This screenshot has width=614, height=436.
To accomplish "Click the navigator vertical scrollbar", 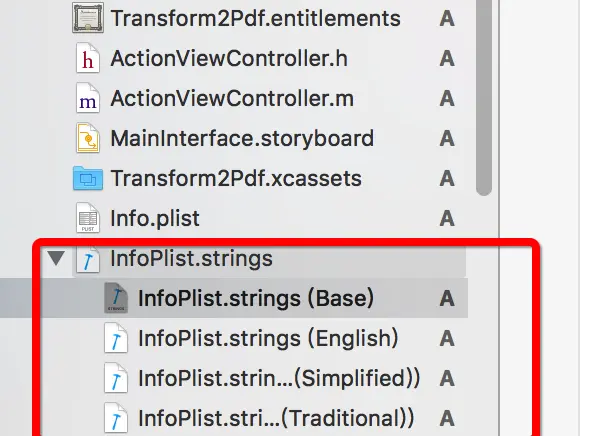I will pyautogui.click(x=484, y=100).
